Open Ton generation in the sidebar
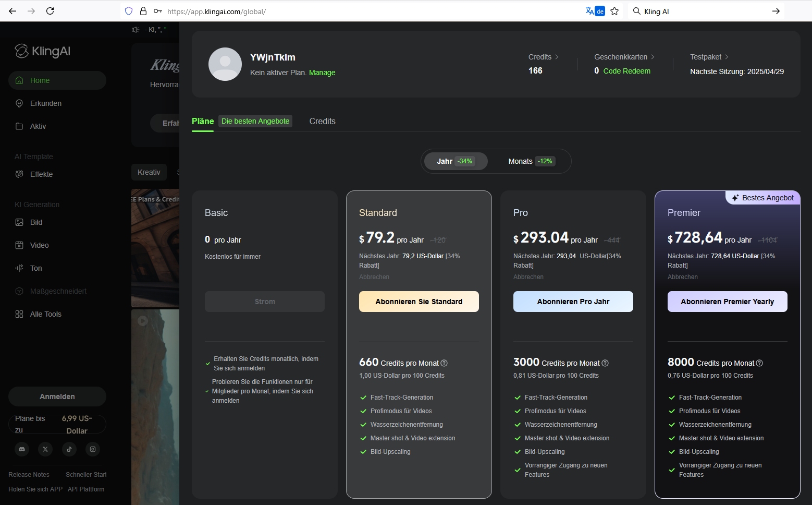Viewport: 812px width, 505px height. pos(57,268)
